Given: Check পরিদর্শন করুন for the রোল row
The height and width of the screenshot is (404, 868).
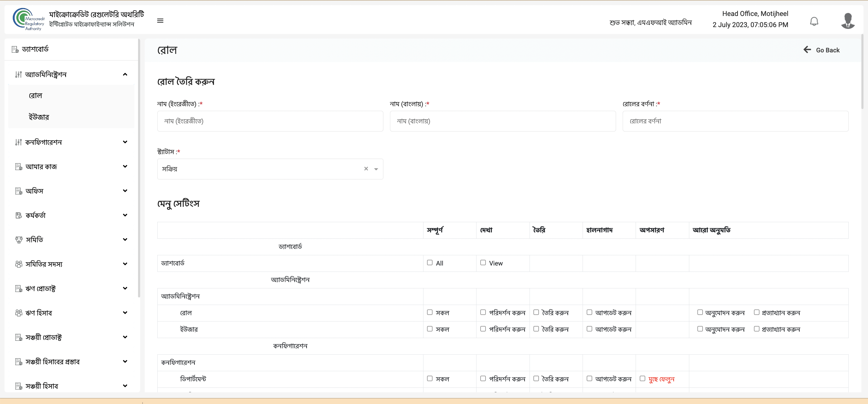Looking at the screenshot, I should click(483, 312).
